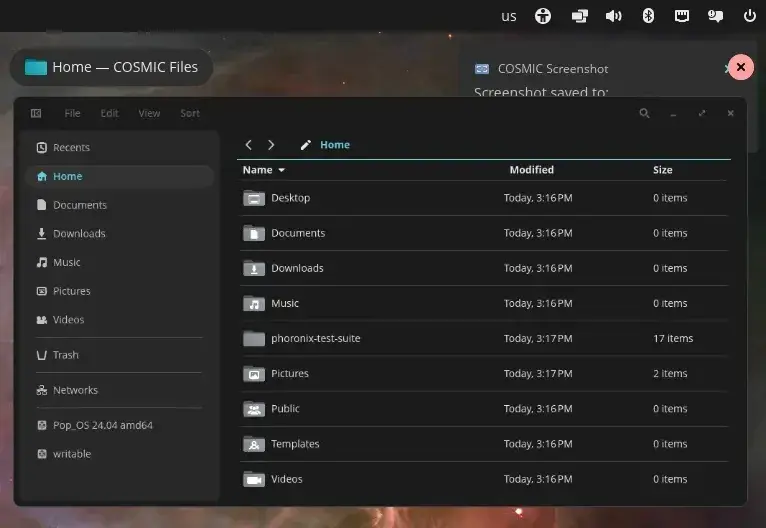Sort by the Modified column header
The height and width of the screenshot is (528, 766).
[532, 170]
